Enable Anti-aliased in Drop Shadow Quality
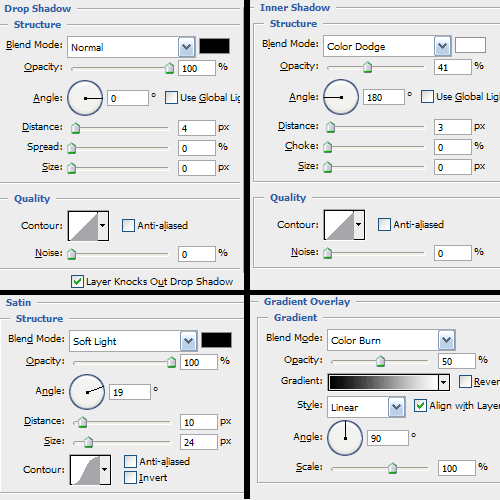Viewport: 500px width, 500px height. pyautogui.click(x=128, y=226)
